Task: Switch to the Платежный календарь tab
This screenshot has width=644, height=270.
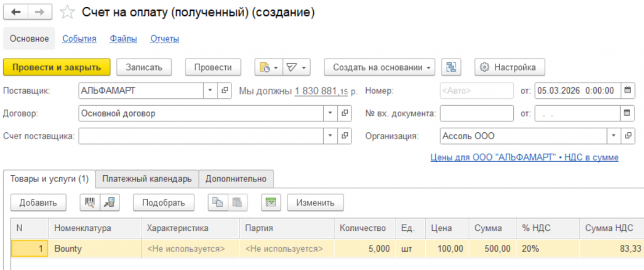Action: pos(147,179)
